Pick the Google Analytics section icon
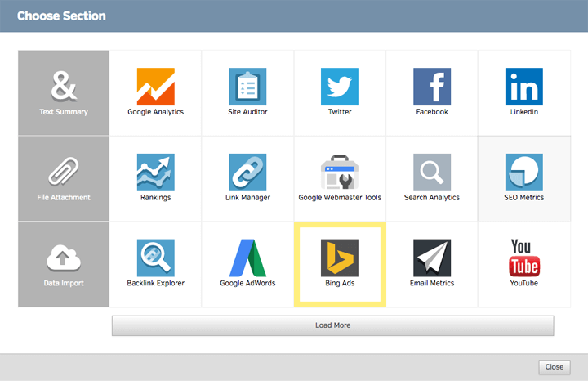Viewport: 588px width, 381px height. pyautogui.click(x=156, y=87)
